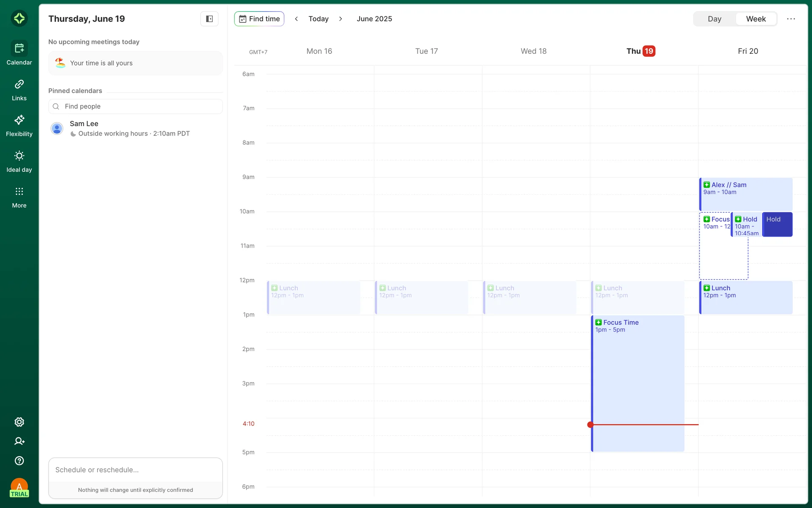Switch the calendar to Day view

click(714, 19)
